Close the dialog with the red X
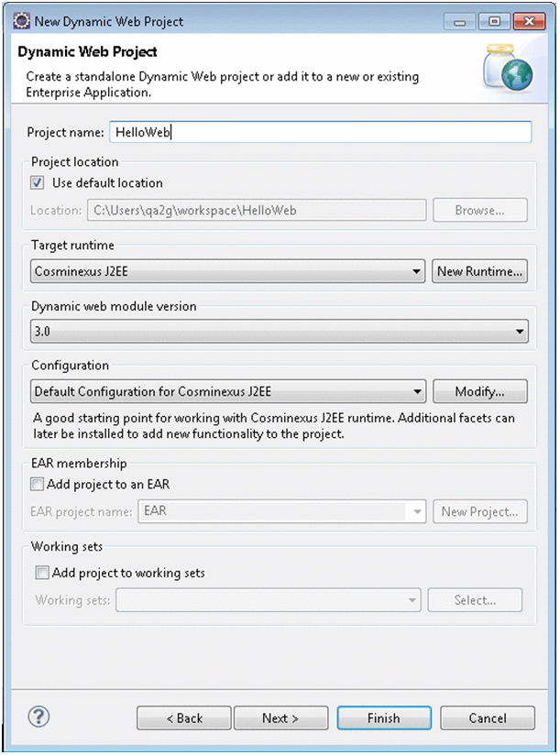The height and width of the screenshot is (755, 560). click(x=530, y=21)
